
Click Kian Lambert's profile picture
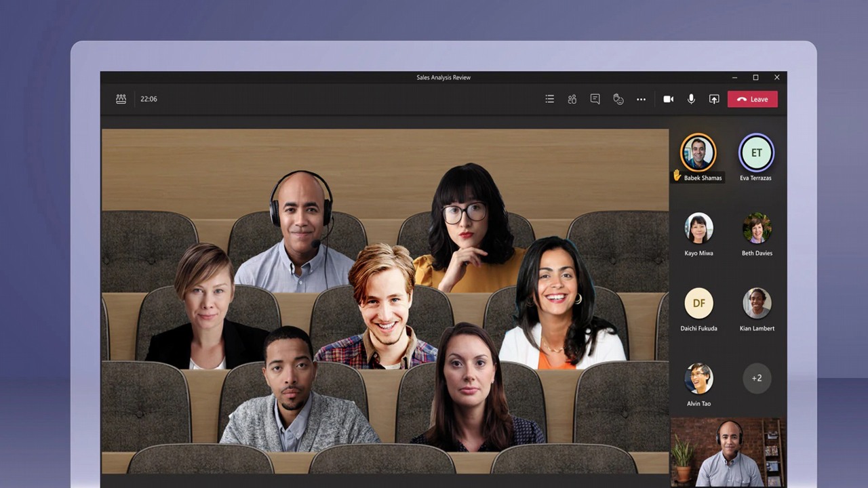pos(757,303)
